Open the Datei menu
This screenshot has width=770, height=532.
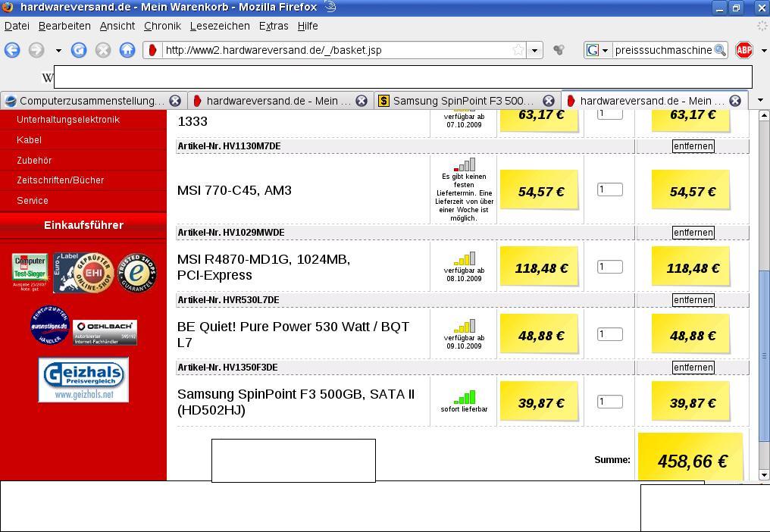[x=17, y=26]
